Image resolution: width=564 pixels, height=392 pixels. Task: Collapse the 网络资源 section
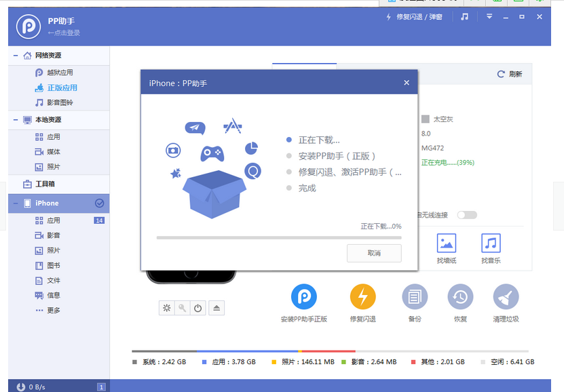coord(15,55)
